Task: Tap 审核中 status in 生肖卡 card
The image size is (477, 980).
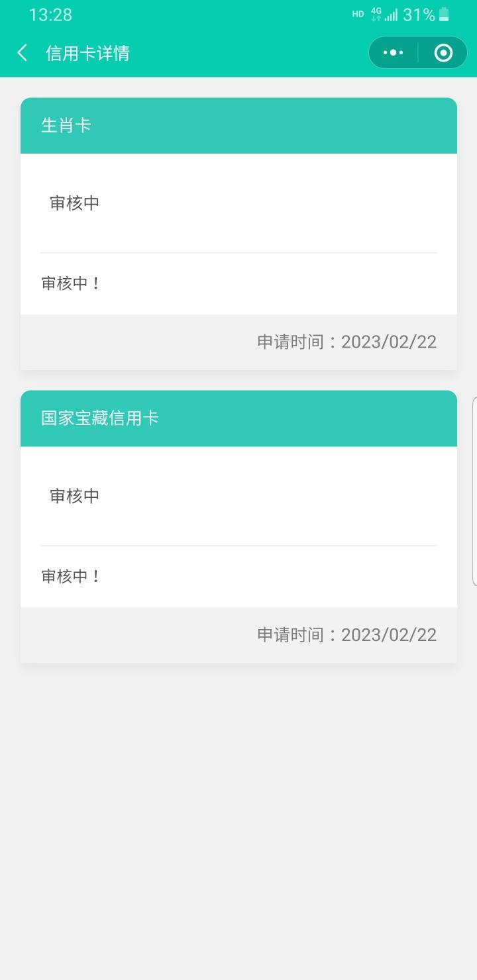Action: [x=75, y=203]
